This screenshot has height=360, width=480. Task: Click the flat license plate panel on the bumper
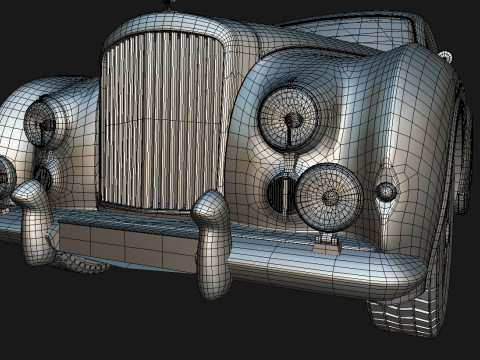(x=127, y=247)
